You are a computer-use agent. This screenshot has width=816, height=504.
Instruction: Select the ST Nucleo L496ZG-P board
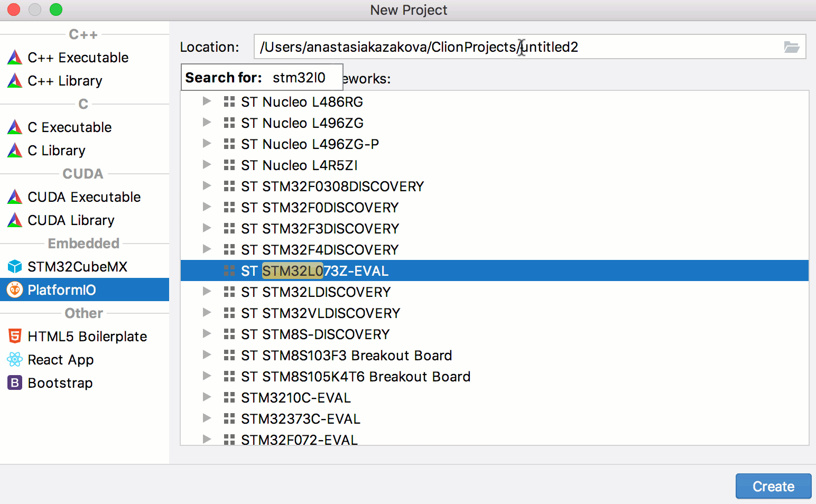tap(495, 144)
